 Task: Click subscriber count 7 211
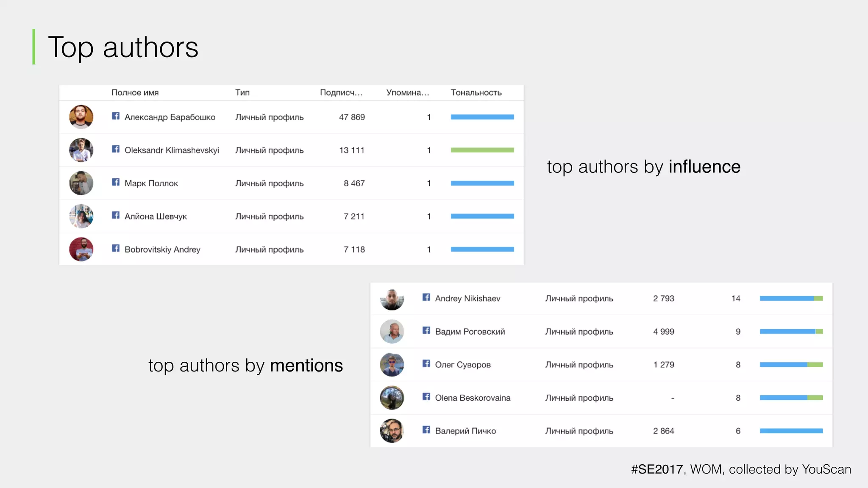tap(354, 216)
